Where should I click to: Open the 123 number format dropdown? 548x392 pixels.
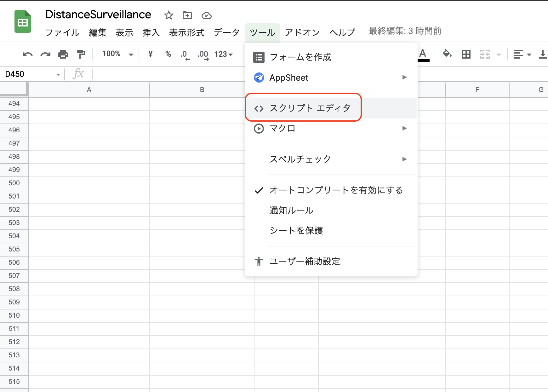(223, 54)
